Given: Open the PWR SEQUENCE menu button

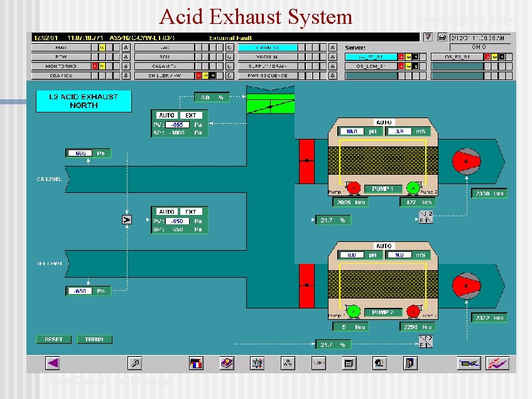Looking at the screenshot, I should click(268, 75).
